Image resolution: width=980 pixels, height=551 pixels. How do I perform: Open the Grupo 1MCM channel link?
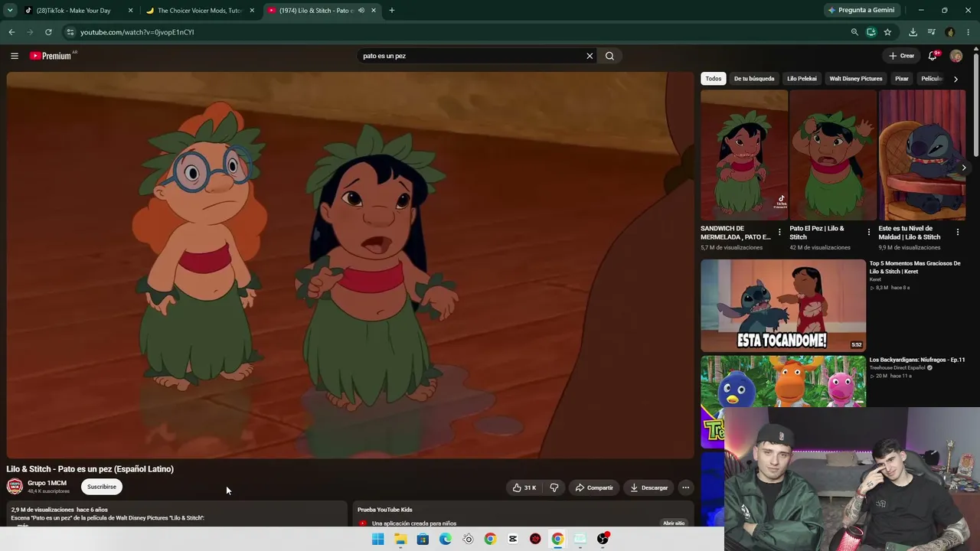click(47, 483)
